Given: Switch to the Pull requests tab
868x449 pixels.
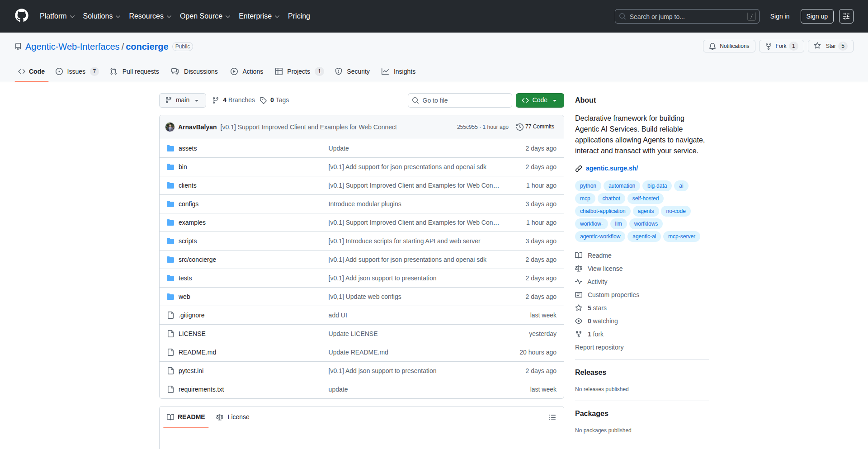Looking at the screenshot, I should pyautogui.click(x=134, y=71).
